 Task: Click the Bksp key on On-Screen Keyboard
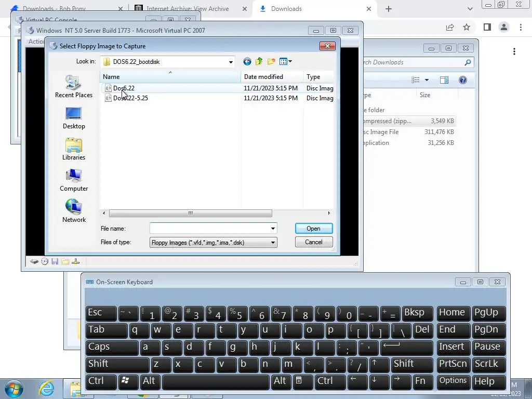click(x=417, y=313)
